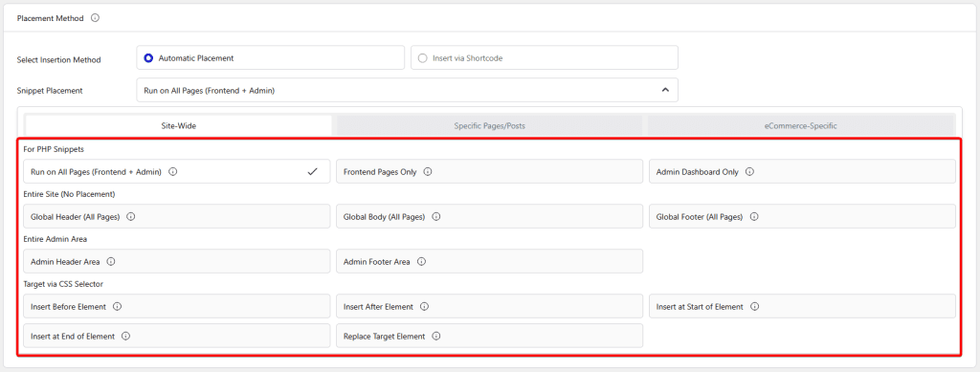Image resolution: width=980 pixels, height=372 pixels.
Task: Choose Insert Before Element placement
Action: point(177,306)
